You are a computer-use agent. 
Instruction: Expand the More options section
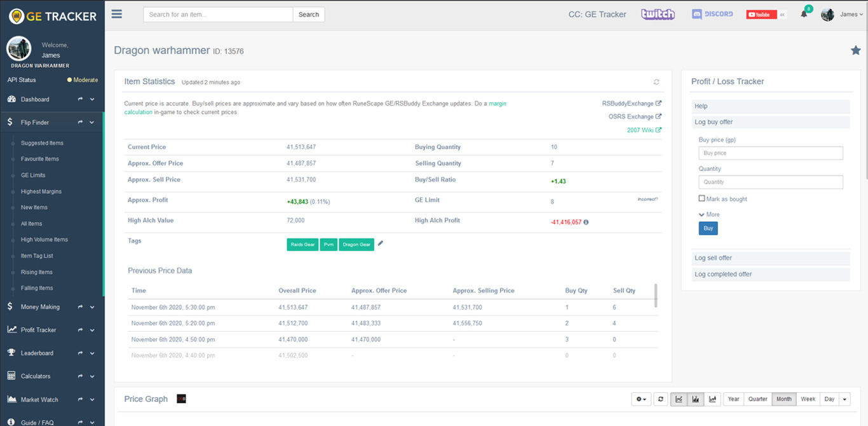709,214
